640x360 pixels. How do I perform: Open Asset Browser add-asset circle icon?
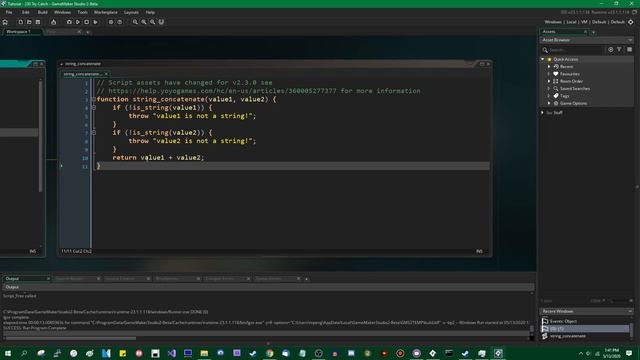coord(611,49)
